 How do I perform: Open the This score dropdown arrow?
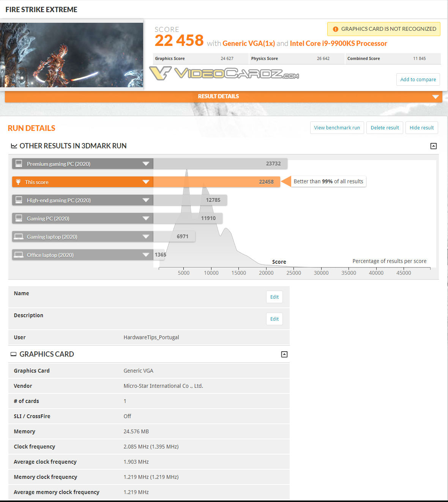pos(146,182)
